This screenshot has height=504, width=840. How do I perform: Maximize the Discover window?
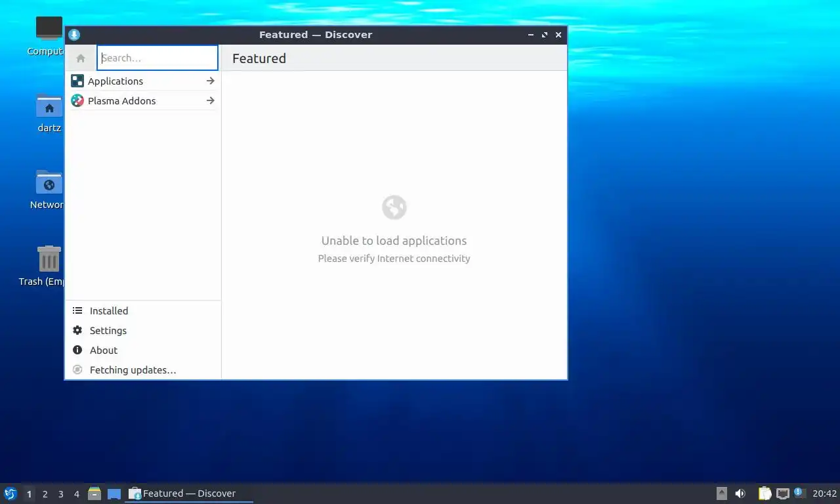(x=545, y=35)
